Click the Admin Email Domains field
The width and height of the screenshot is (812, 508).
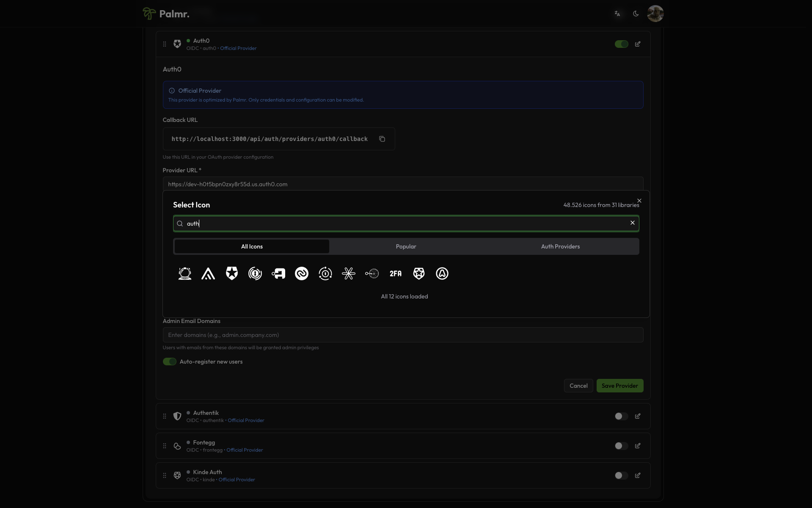[403, 335]
